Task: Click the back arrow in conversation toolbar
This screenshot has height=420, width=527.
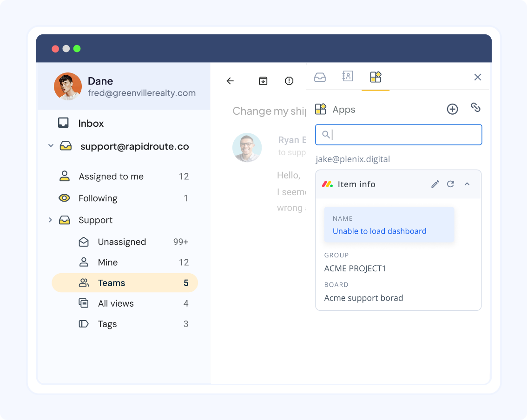Action: (x=230, y=81)
